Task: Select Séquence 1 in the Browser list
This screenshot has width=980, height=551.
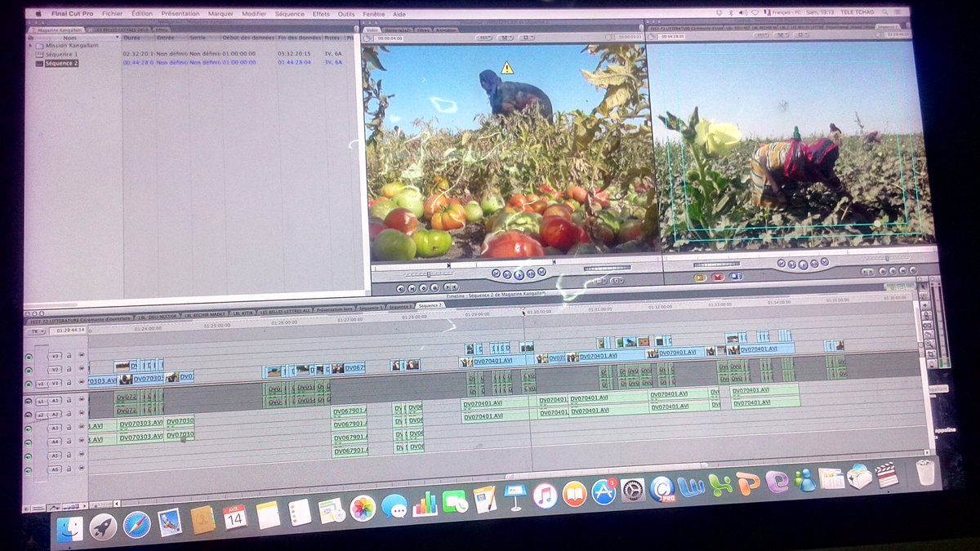Action: click(61, 55)
